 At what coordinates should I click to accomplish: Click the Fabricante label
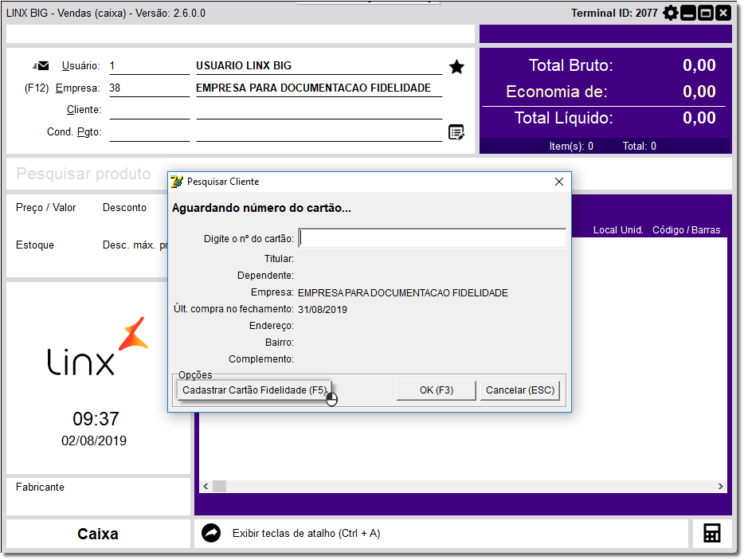coord(40,487)
